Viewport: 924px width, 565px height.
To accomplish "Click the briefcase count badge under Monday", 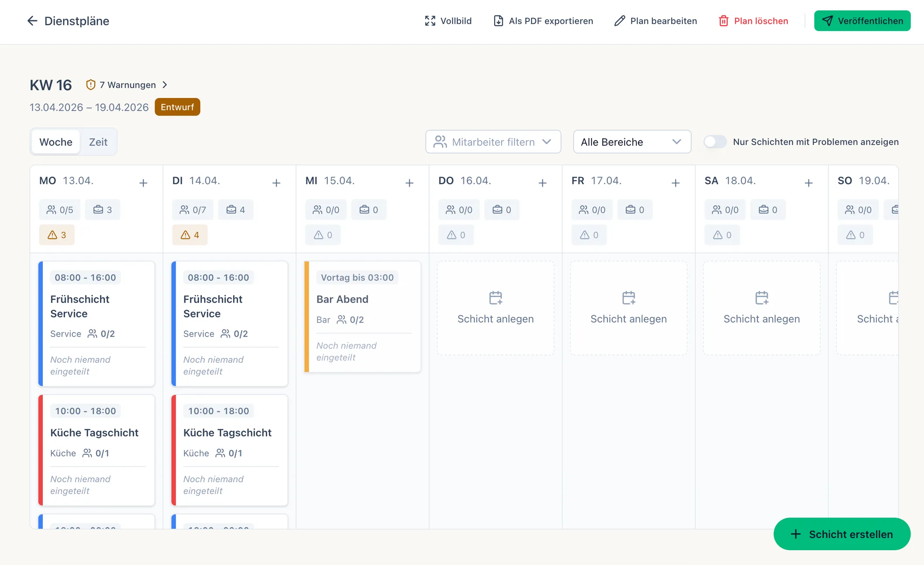I will point(102,210).
